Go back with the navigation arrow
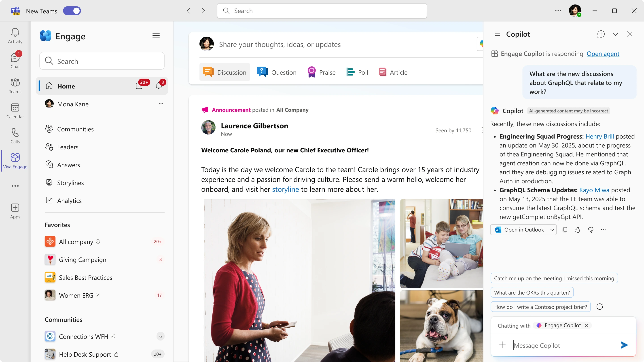Screen dimensions: 644x362 189,11
